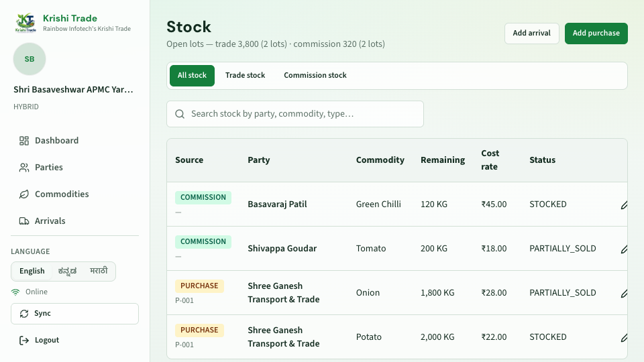Click the Green Chilli commodity cell
644x362 pixels.
(x=378, y=204)
